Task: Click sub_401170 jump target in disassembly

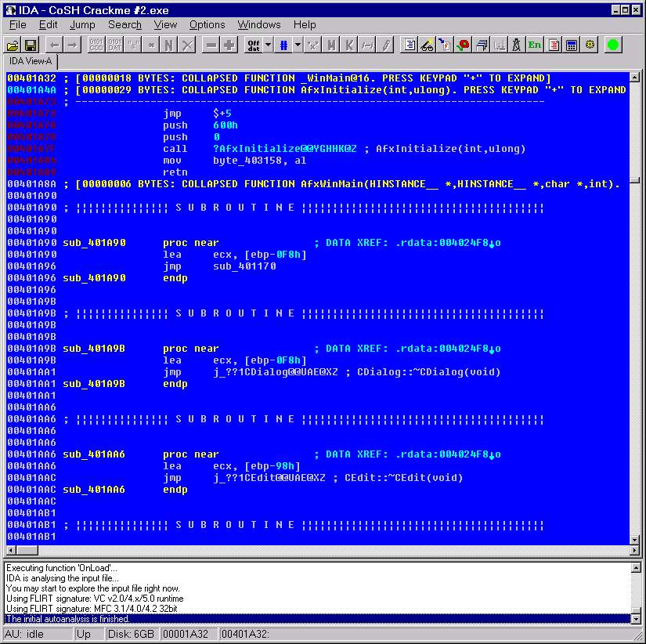Action: click(244, 266)
